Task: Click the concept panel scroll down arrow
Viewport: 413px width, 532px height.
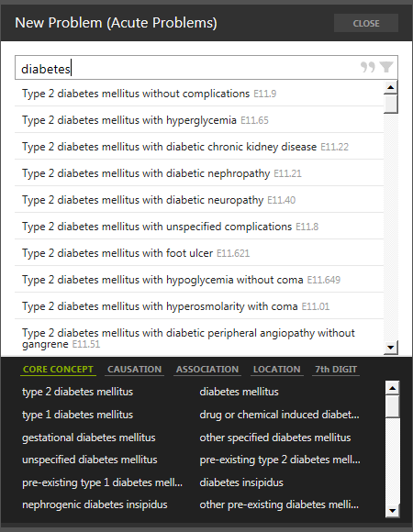Action: point(392,510)
